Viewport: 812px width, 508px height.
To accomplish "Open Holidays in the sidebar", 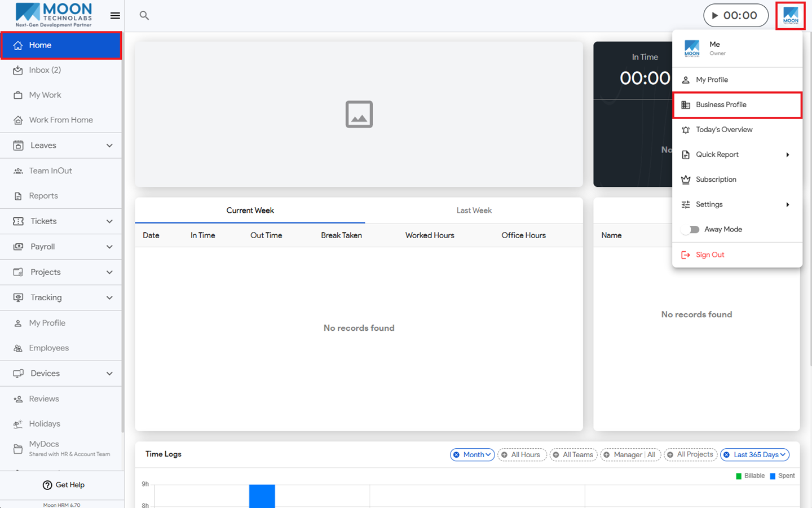I will 61,424.
